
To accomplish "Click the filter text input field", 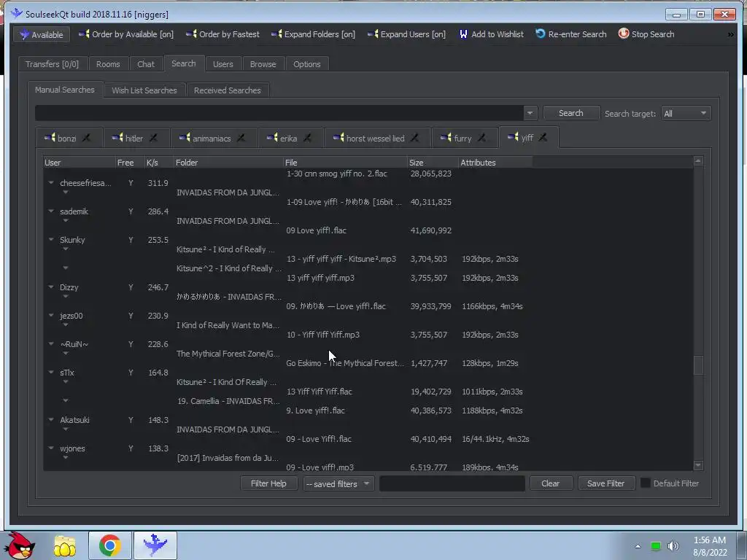I will coord(452,483).
